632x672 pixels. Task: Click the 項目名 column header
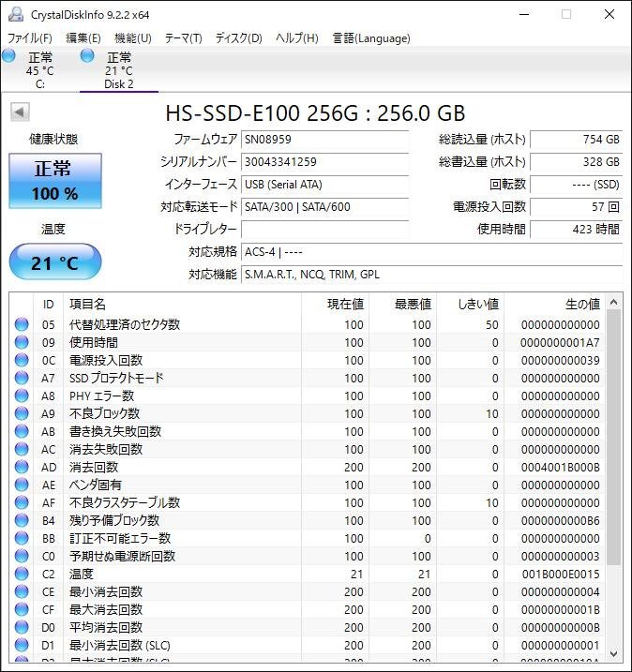click(182, 305)
